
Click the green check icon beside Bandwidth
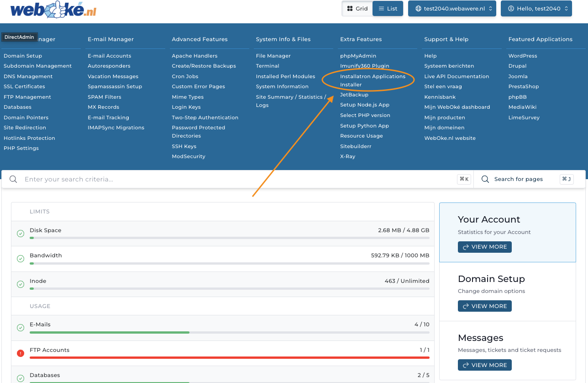pos(21,259)
